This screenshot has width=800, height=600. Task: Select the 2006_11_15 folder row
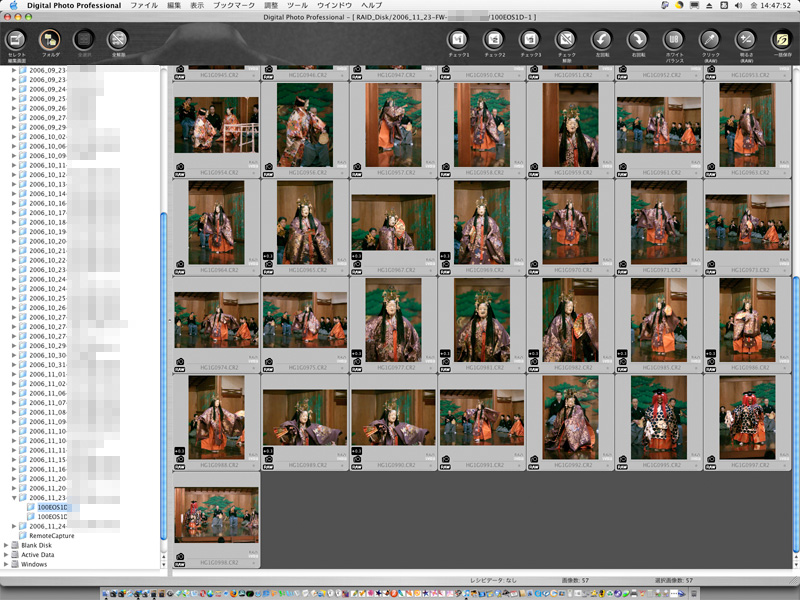point(47,460)
